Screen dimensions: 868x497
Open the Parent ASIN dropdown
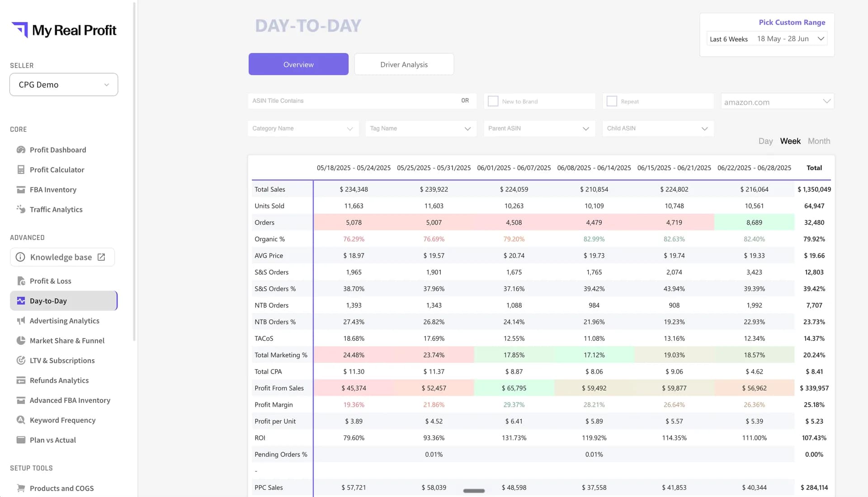pyautogui.click(x=539, y=128)
